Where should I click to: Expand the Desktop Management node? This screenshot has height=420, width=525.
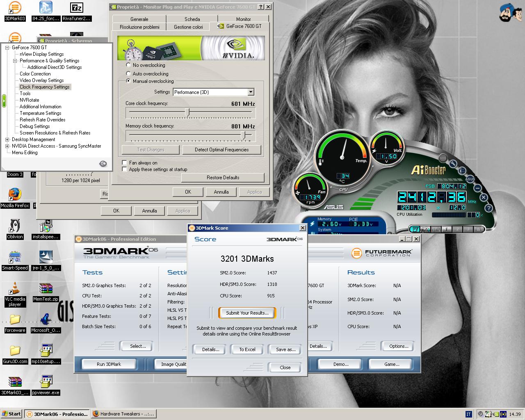click(x=7, y=139)
